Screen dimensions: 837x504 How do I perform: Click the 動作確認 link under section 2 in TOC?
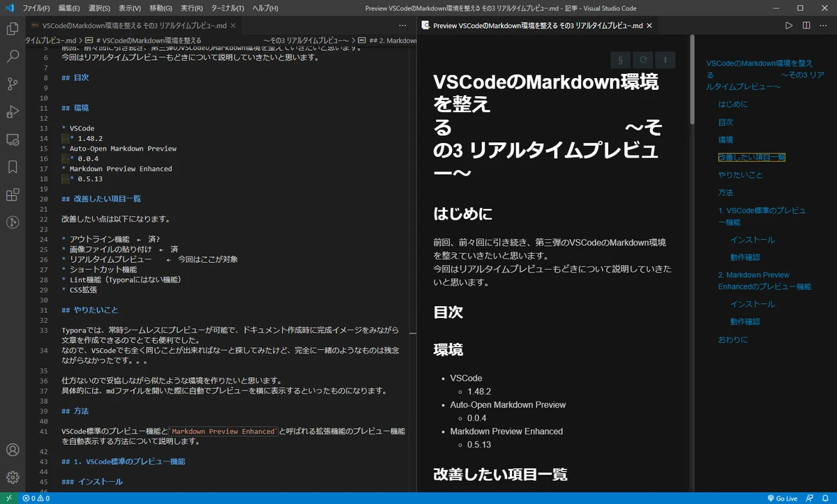(745, 322)
